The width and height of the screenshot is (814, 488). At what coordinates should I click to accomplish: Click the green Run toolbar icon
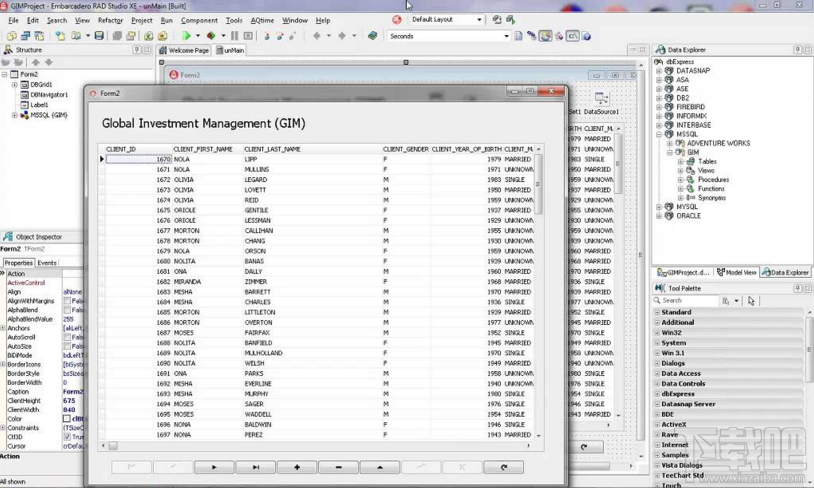pyautogui.click(x=186, y=36)
